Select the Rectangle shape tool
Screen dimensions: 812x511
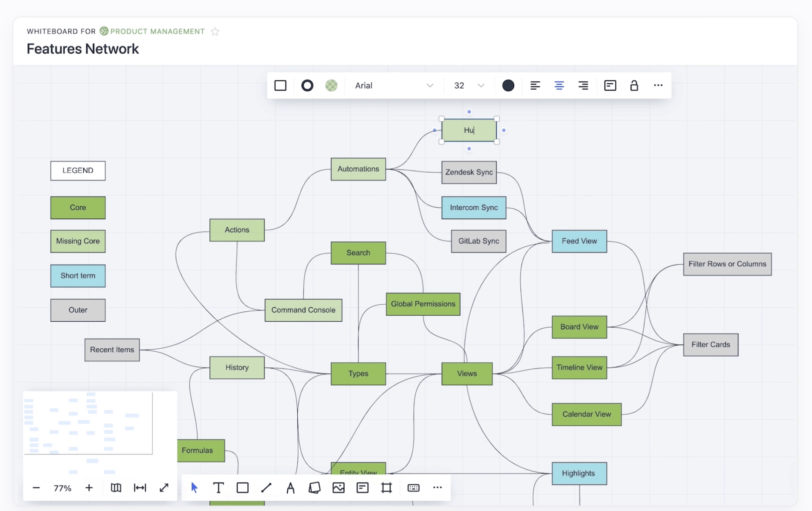242,488
